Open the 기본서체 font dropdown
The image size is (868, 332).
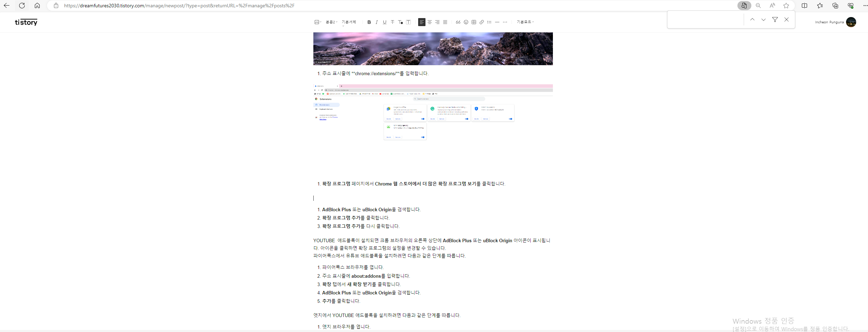349,22
